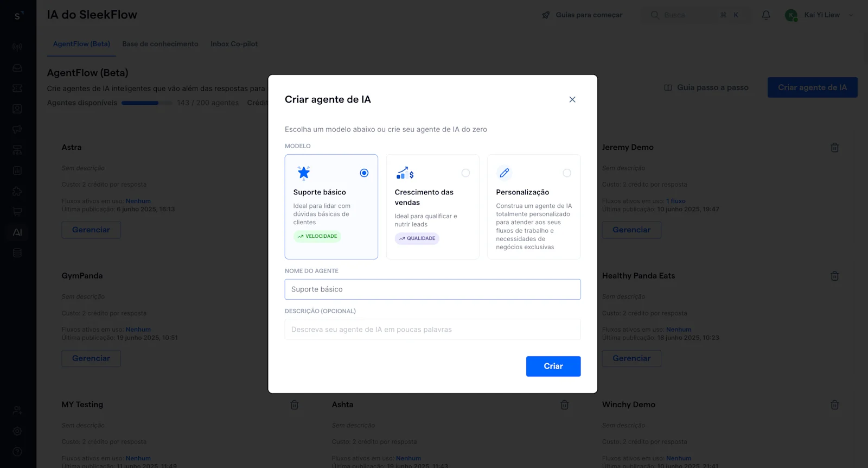The image size is (868, 468).
Task: Select the Suporte básico radio button
Action: 364,173
